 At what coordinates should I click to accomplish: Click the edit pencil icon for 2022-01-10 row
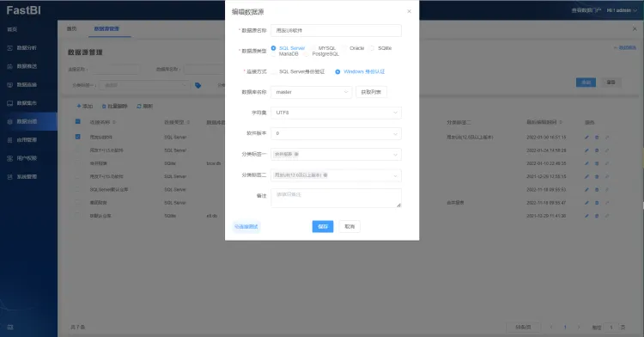(586, 163)
